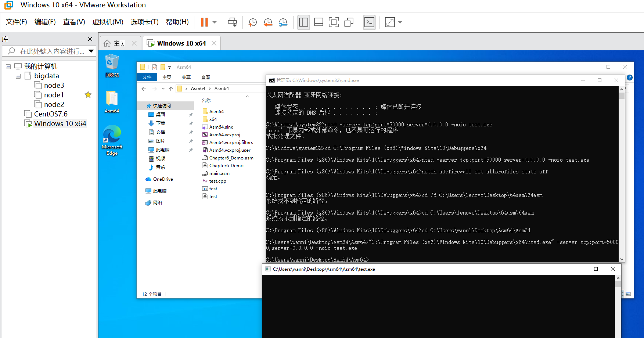Select the Asm64 desktop folder icon

112,102
